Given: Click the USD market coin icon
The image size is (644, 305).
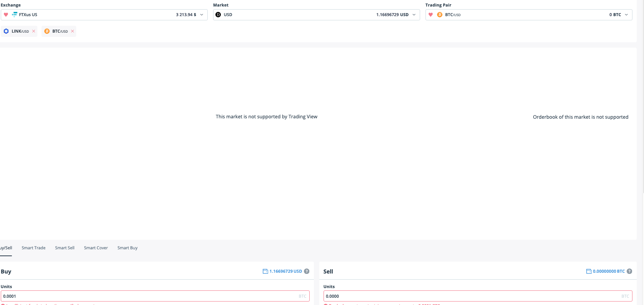Looking at the screenshot, I should (218, 15).
